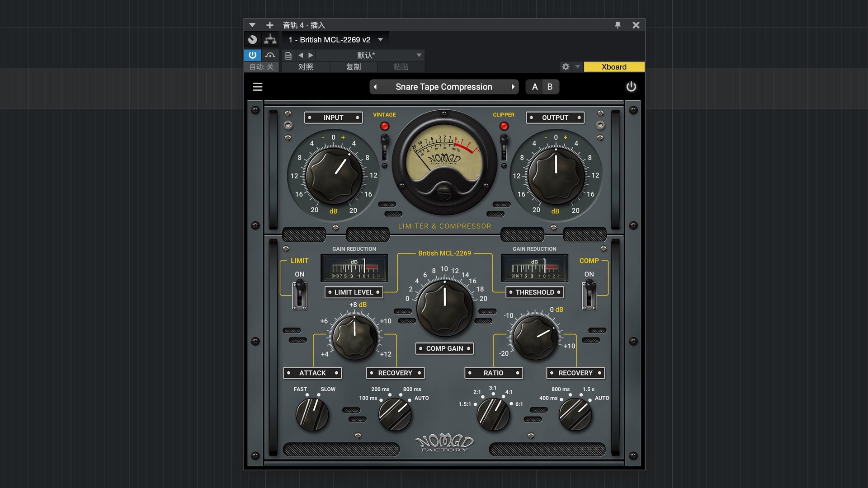Click the 复制 copy button

click(354, 67)
